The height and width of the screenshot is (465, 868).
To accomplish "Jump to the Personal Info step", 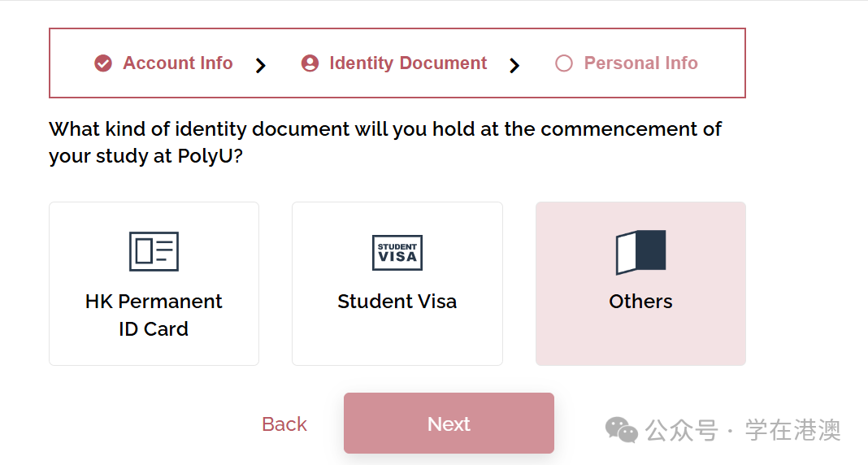I will tap(640, 63).
